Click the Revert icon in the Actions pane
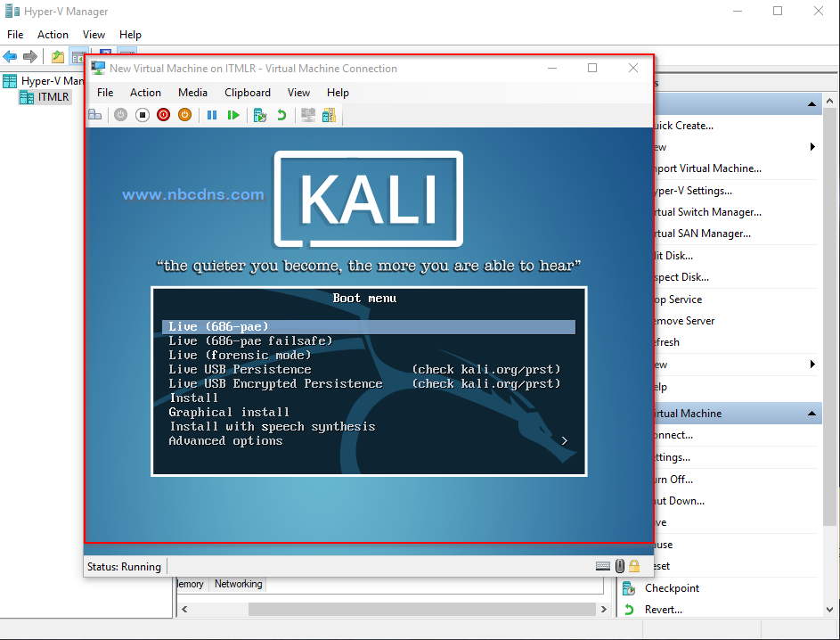Image resolution: width=840 pixels, height=640 pixels. pos(629,610)
